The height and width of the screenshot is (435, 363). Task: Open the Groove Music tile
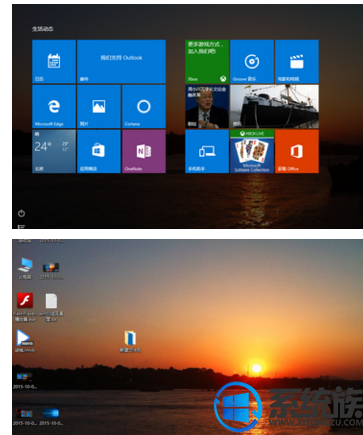tap(252, 61)
